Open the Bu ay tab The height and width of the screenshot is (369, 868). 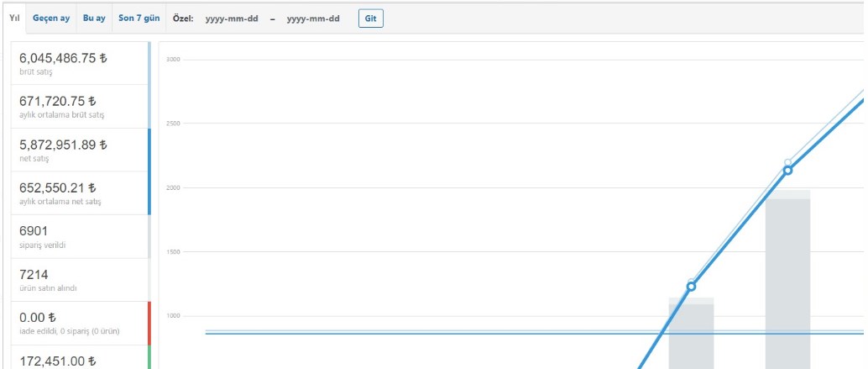coord(94,18)
